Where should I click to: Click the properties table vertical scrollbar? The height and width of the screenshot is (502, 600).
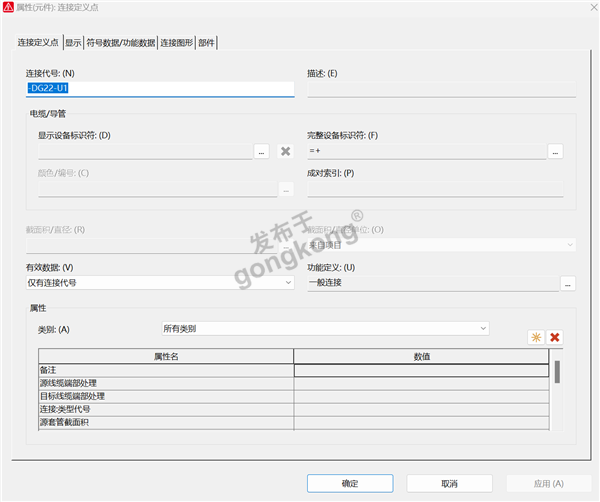tap(556, 373)
